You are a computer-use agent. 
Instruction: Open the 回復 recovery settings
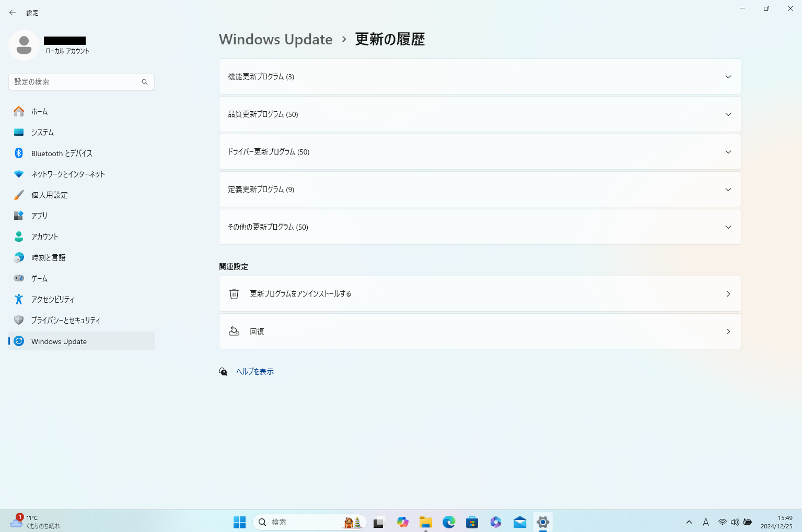coord(479,332)
